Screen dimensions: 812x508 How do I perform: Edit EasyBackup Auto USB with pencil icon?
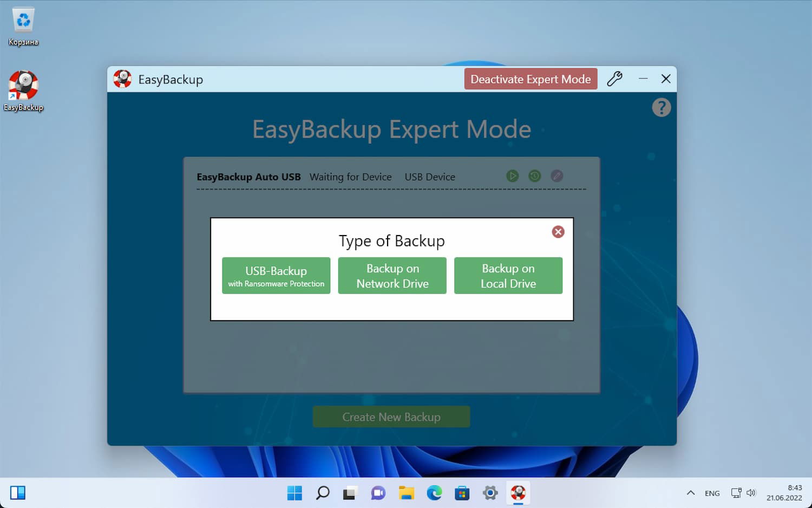click(x=556, y=176)
